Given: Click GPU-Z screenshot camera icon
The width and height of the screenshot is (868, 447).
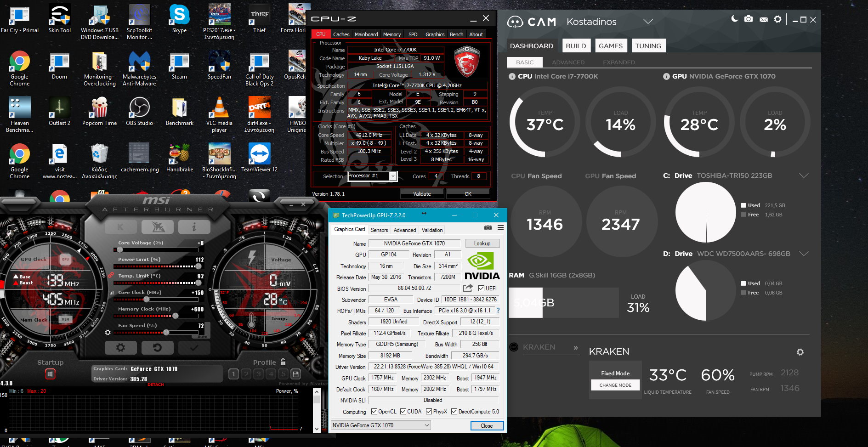Looking at the screenshot, I should pyautogui.click(x=488, y=227).
